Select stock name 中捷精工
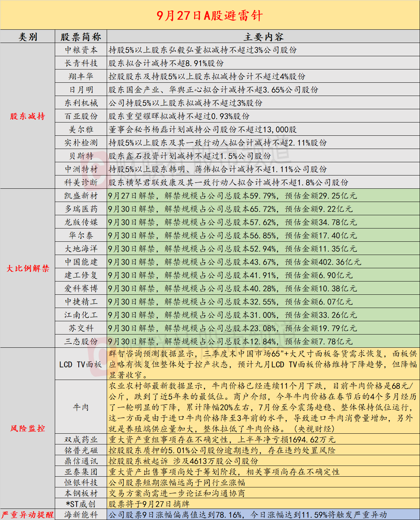 tap(81, 302)
